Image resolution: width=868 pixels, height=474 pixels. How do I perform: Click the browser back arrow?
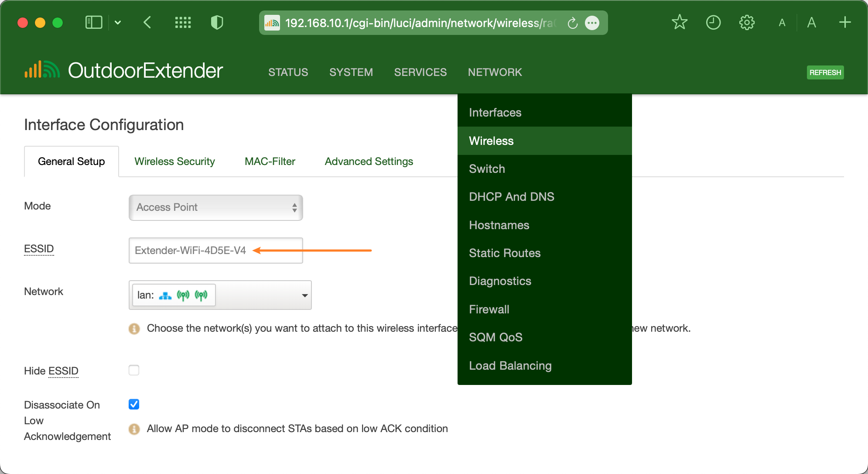pos(147,22)
